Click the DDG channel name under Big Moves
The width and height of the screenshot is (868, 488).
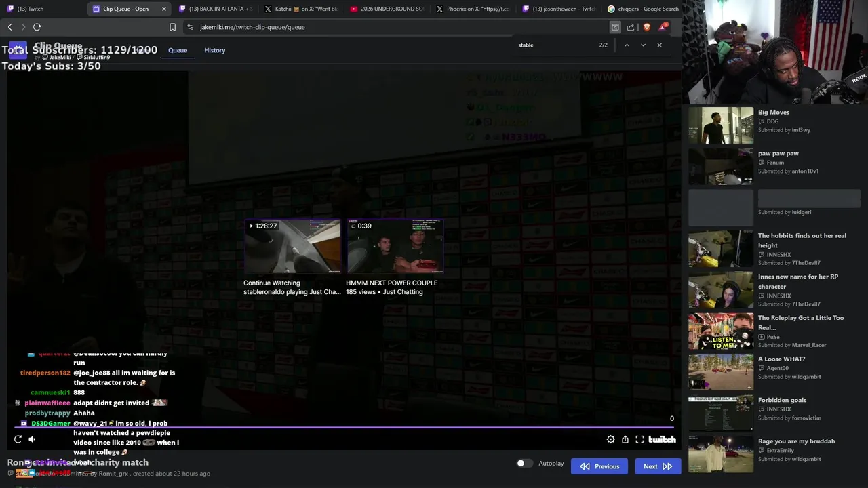tap(772, 121)
